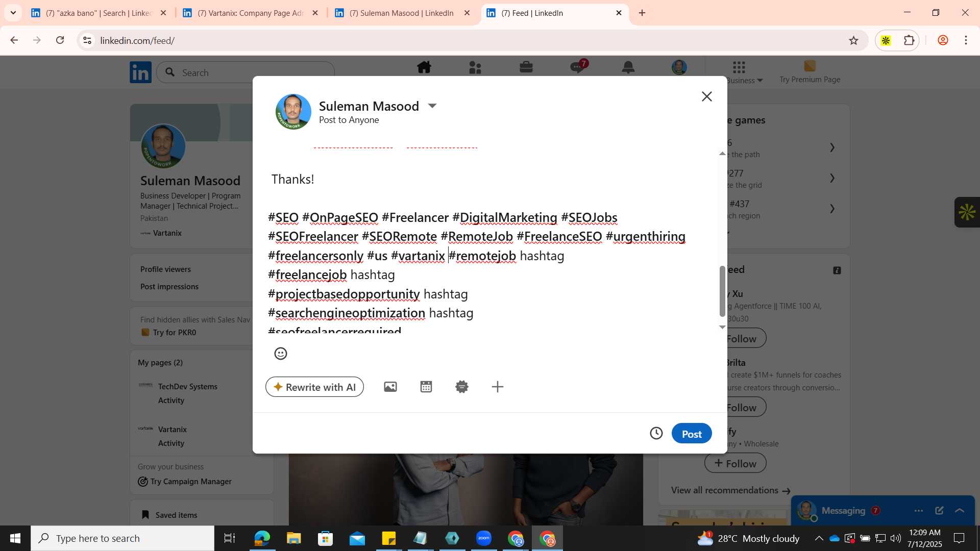The width and height of the screenshot is (980, 551).
Task: Open messaging options three-dot icon
Action: 919,511
